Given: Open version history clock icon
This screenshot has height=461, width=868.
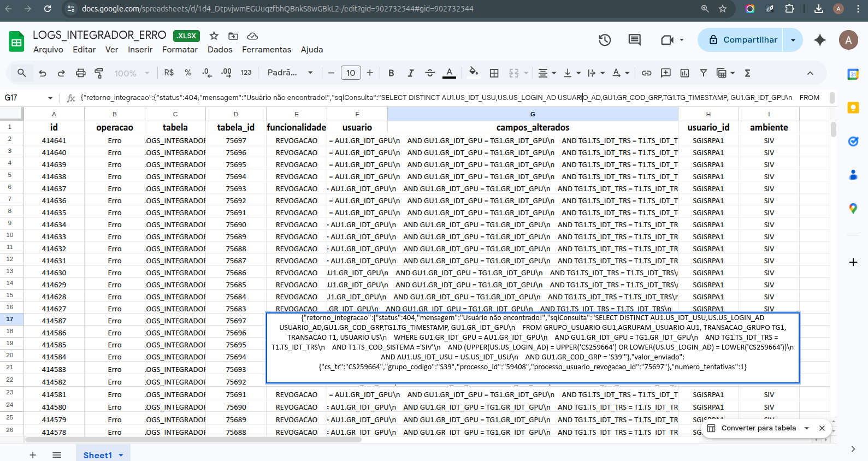Looking at the screenshot, I should tap(605, 40).
